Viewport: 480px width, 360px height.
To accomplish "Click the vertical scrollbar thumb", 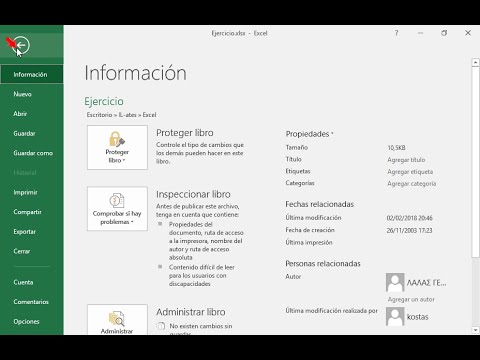I will pyautogui.click(x=475, y=162).
